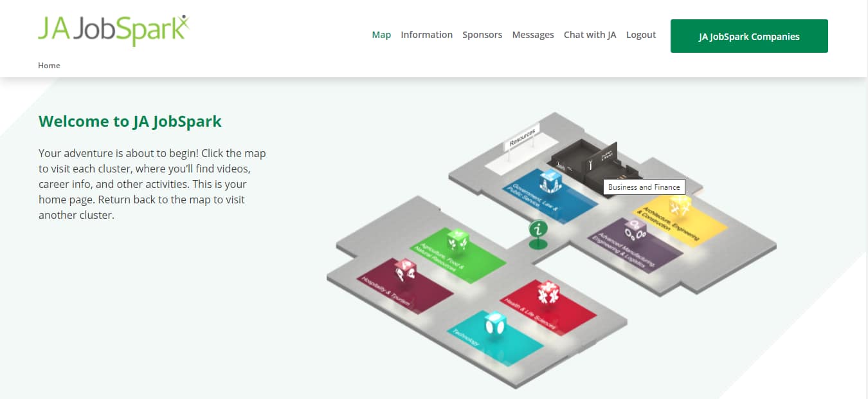Log out using the Logout link
868x399 pixels.
(640, 35)
